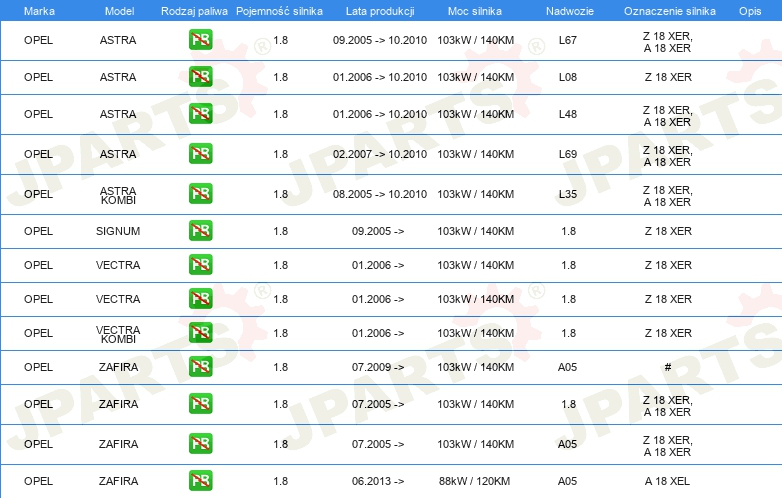The height and width of the screenshot is (498, 782).
Task: Click the SIGNUM row fuel type icon
Action: click(x=200, y=231)
